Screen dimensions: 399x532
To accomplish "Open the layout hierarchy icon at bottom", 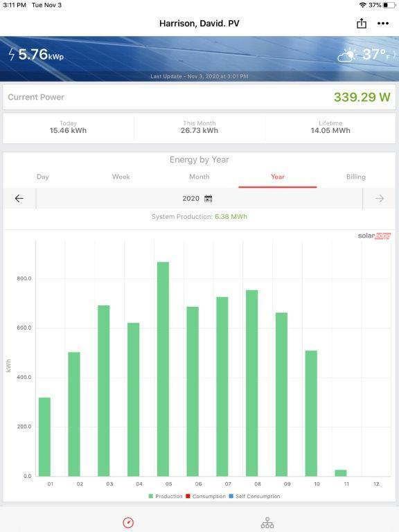I will tap(267, 523).
